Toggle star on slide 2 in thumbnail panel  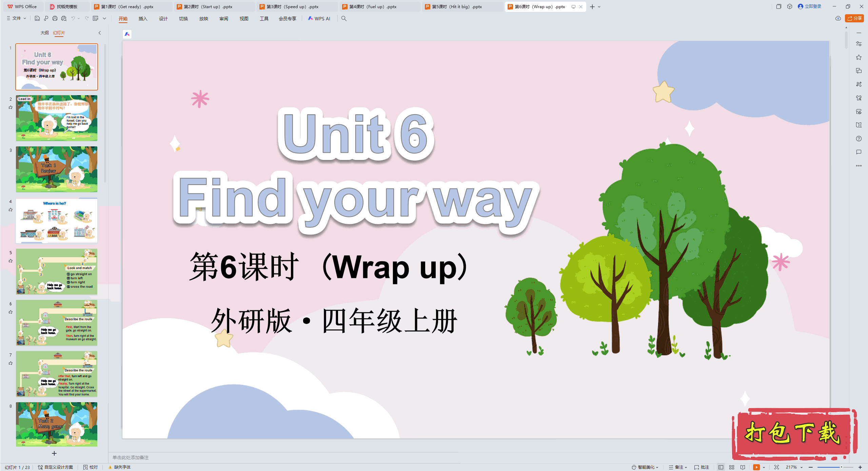pos(11,107)
